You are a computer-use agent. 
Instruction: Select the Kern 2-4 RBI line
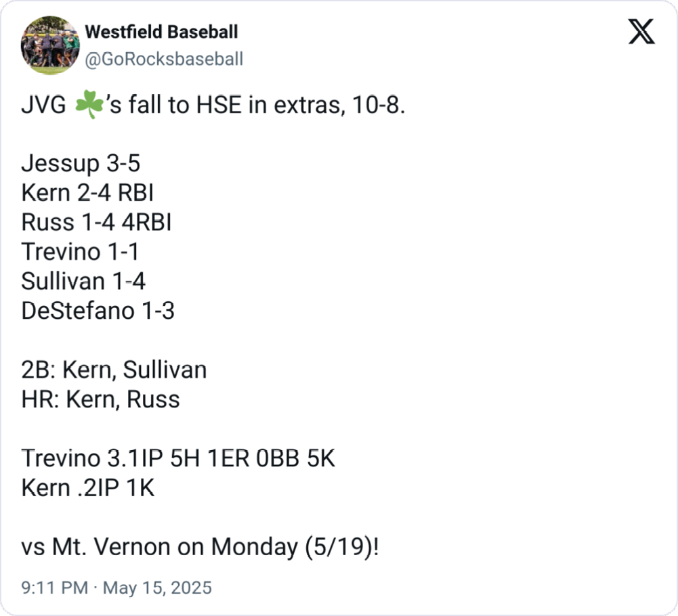87,194
